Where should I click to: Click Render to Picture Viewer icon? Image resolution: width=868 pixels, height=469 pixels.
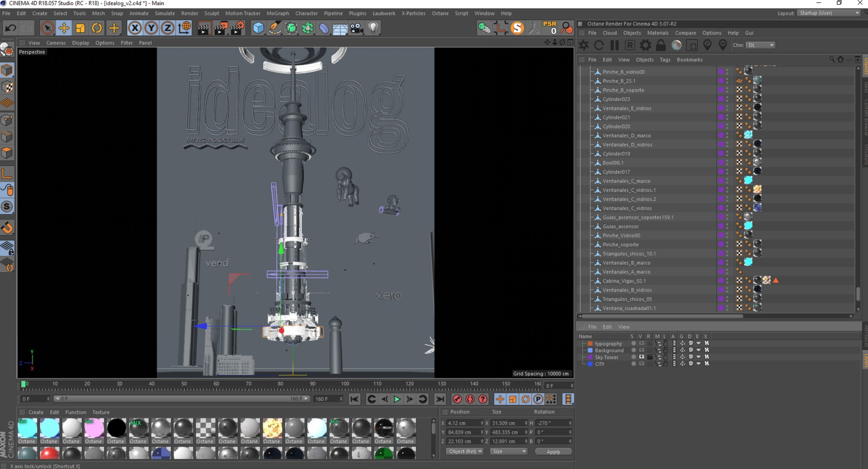click(221, 28)
